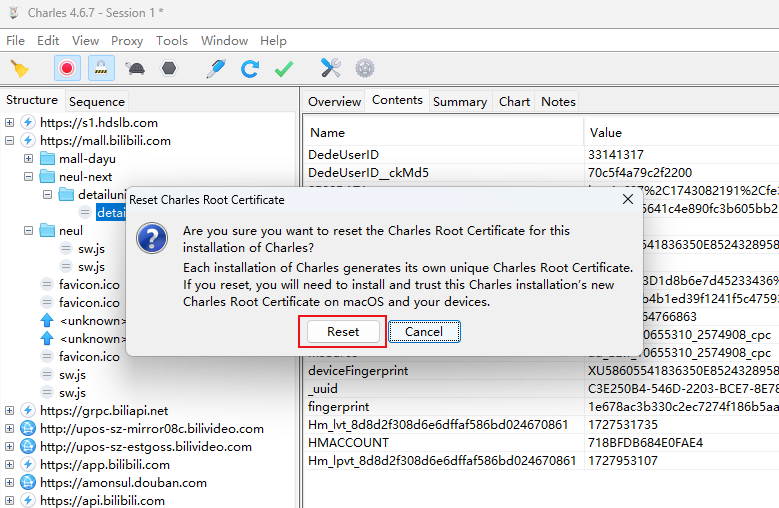Open the Window menu
Screen dimensions: 779x508
tap(225, 41)
